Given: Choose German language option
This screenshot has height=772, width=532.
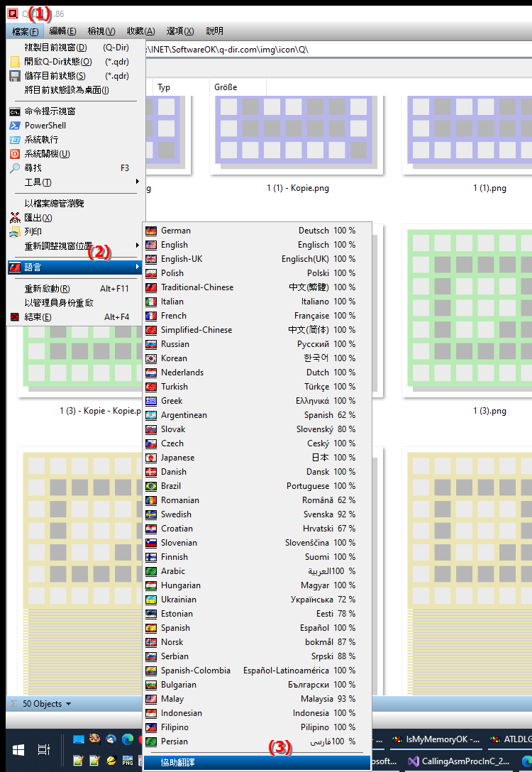Looking at the screenshot, I should (176, 231).
